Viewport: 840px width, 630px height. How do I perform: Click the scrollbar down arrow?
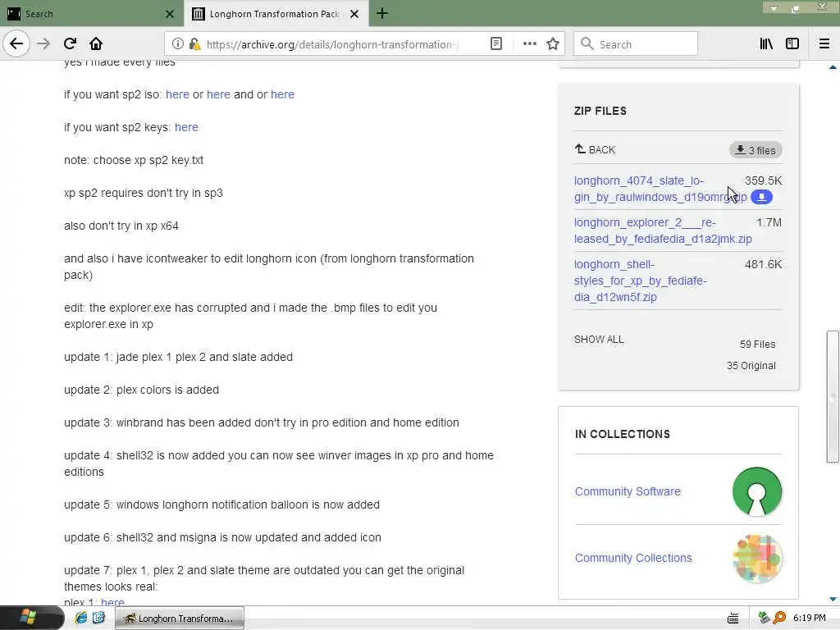833,599
